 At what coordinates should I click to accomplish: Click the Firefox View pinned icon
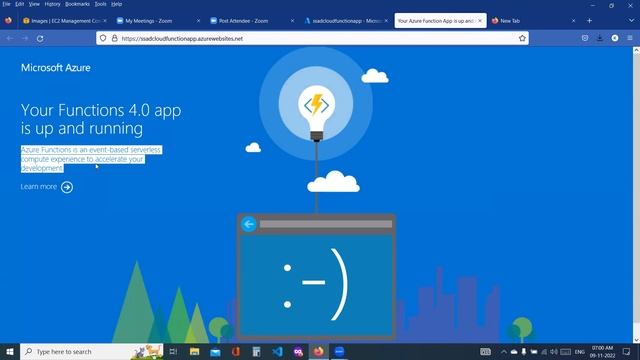pos(8,20)
